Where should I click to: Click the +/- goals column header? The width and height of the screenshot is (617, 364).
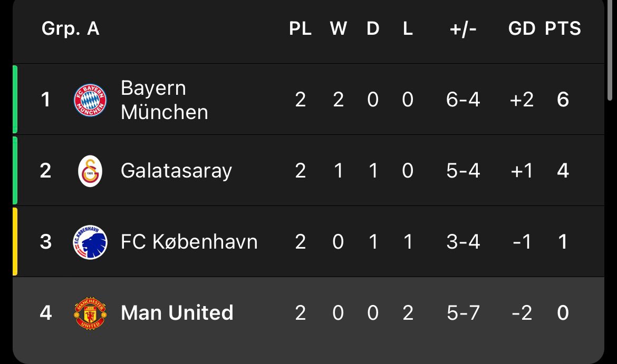pos(463,28)
